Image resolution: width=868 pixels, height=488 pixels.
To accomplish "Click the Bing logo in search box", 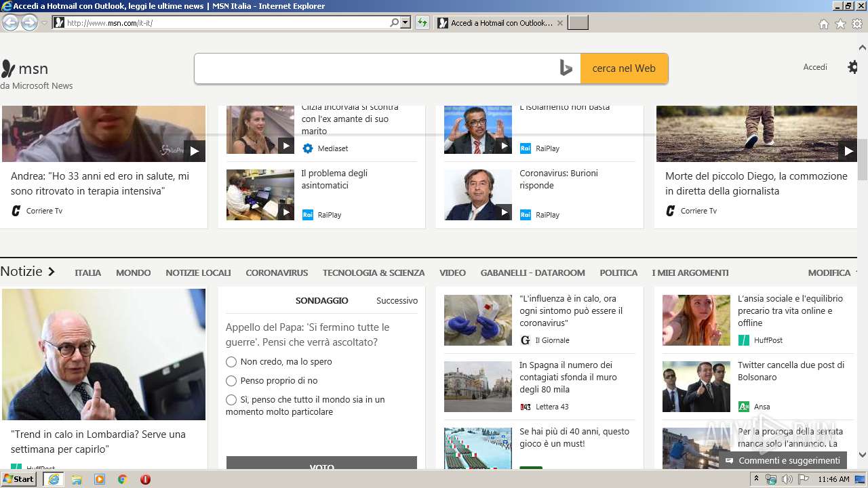I will (566, 68).
